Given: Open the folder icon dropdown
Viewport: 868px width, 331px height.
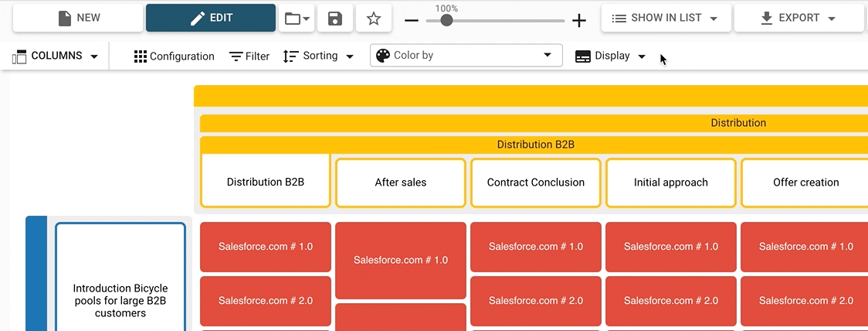Looking at the screenshot, I should tap(297, 19).
